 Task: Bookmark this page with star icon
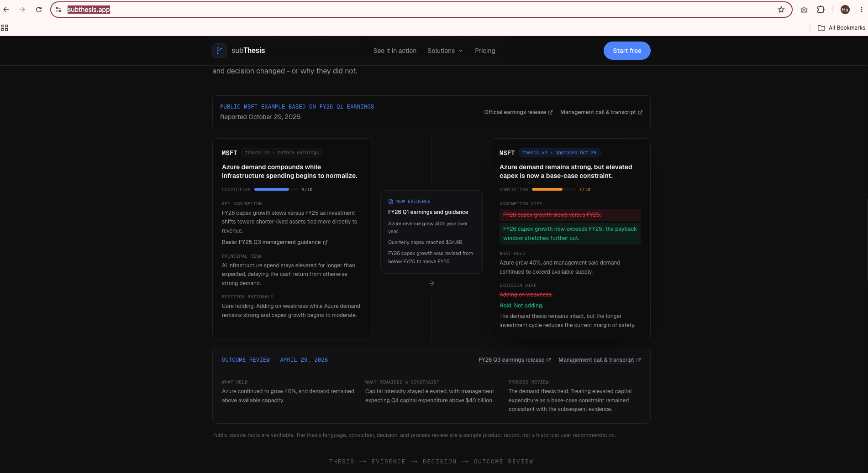[781, 10]
